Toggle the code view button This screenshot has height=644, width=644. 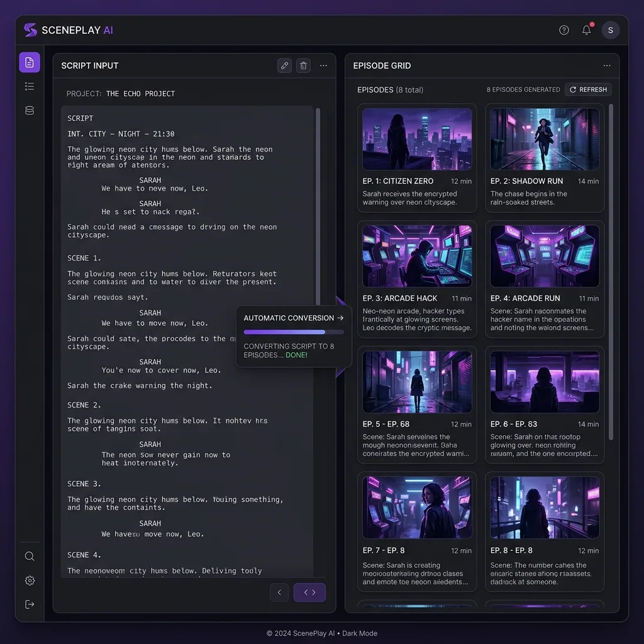tap(309, 592)
